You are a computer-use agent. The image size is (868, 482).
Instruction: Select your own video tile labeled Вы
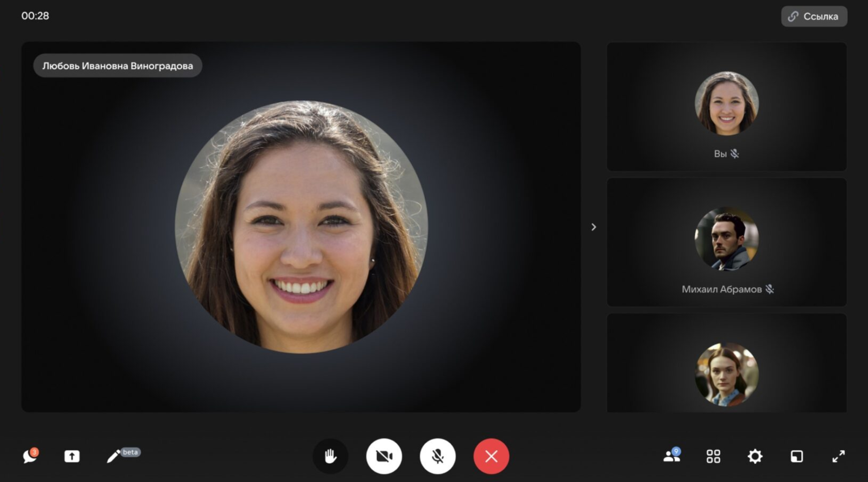point(726,107)
